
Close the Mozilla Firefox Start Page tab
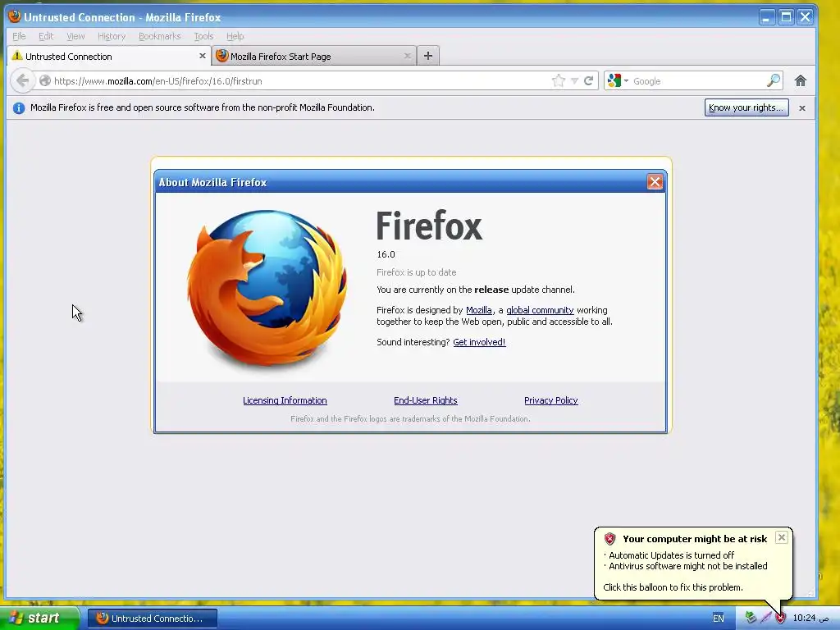[407, 56]
